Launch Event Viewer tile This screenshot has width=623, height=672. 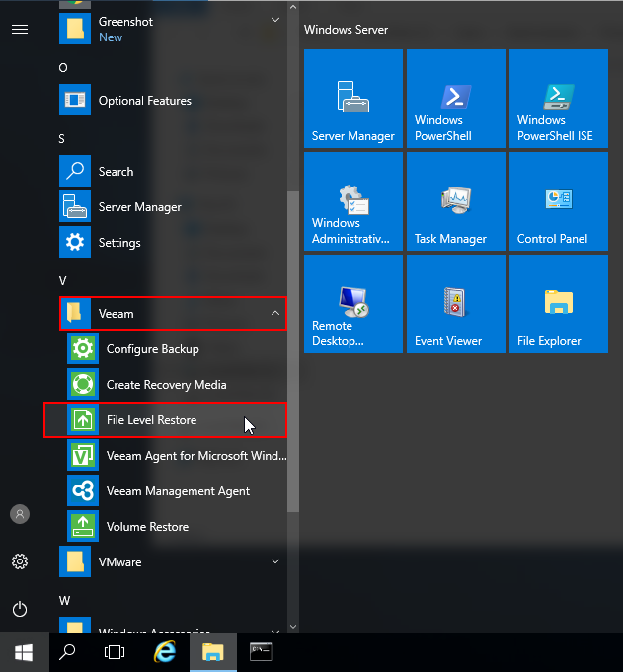click(455, 304)
